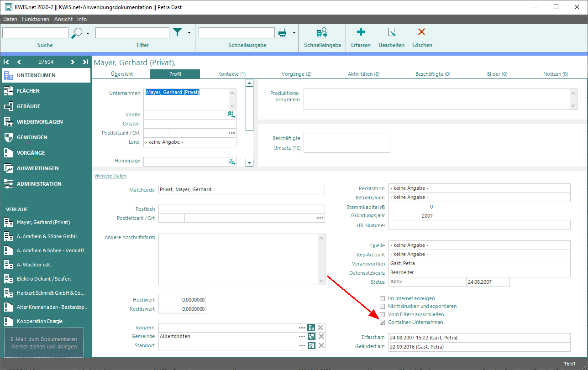Expand address panel with down arrow
588x370 pixels.
coord(249,162)
